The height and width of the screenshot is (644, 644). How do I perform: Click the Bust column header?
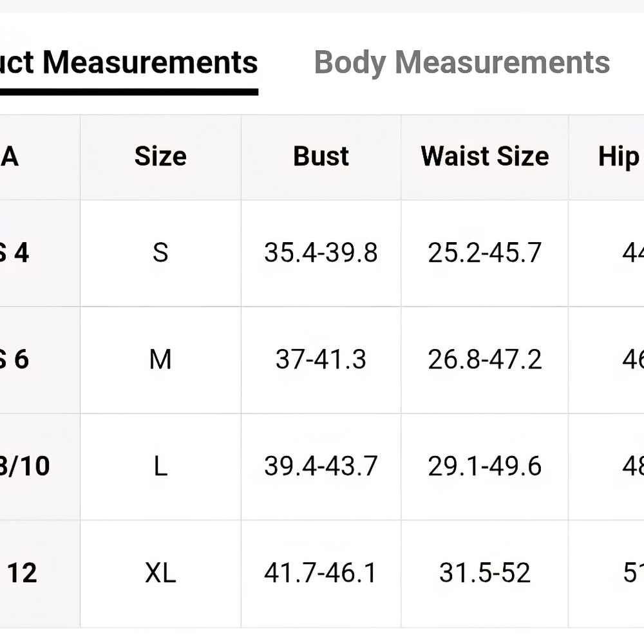321,156
